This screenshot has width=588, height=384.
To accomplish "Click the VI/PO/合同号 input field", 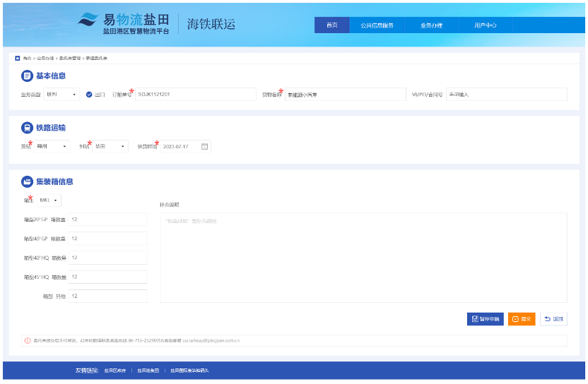I will [x=507, y=95].
